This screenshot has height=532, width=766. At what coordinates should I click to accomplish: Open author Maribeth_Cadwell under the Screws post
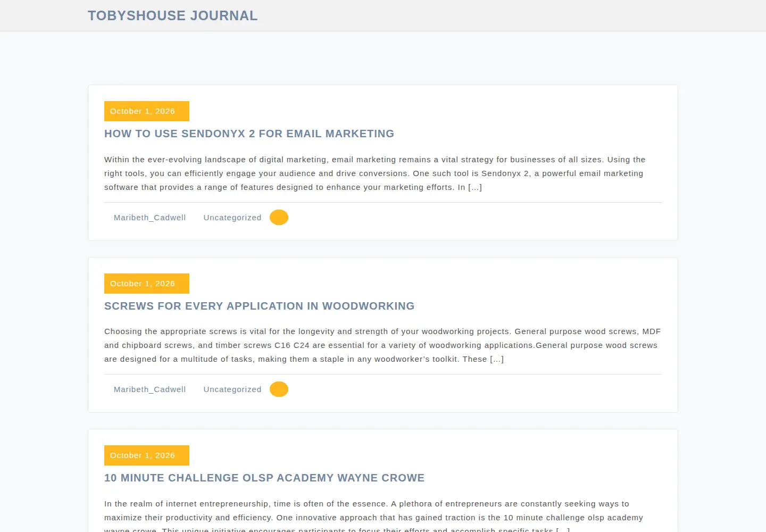149,389
